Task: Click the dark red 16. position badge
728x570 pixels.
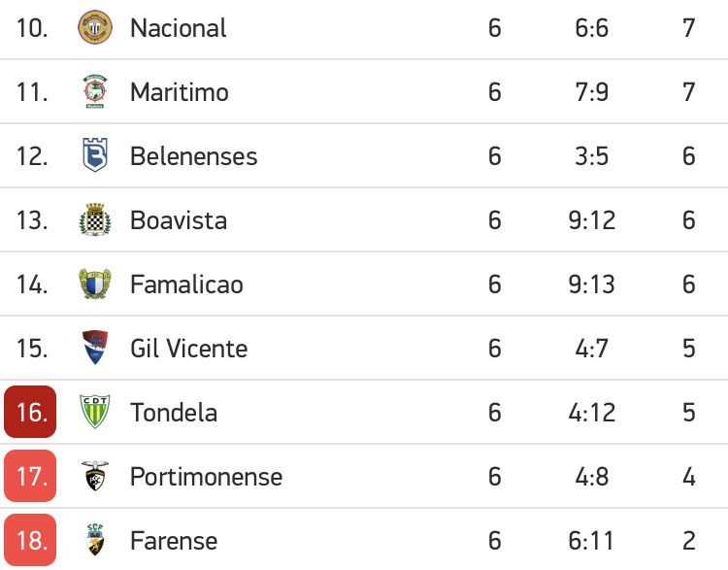Action: click(30, 412)
